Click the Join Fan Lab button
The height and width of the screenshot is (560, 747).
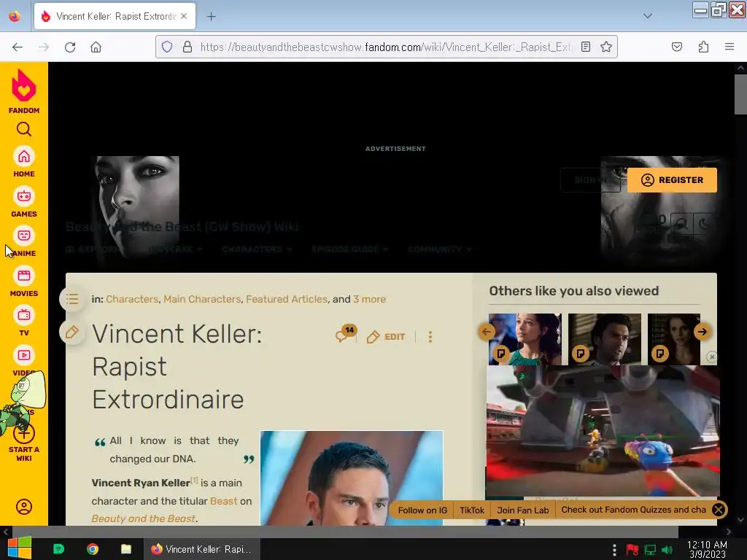(x=522, y=510)
